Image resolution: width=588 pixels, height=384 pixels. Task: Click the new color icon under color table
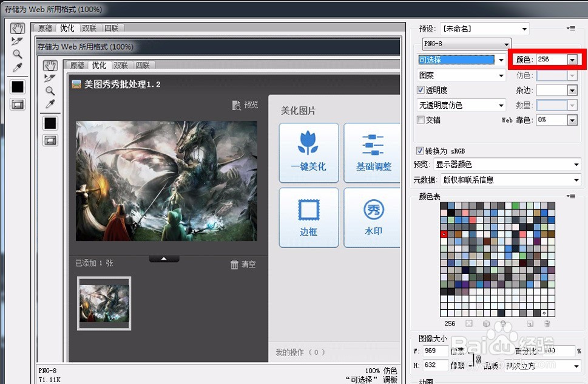pyautogui.click(x=530, y=324)
